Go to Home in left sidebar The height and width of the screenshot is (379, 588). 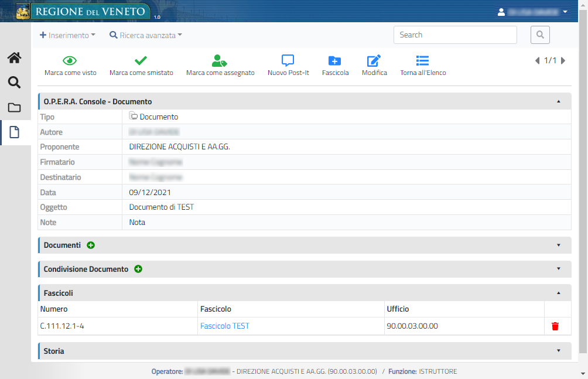(x=14, y=58)
